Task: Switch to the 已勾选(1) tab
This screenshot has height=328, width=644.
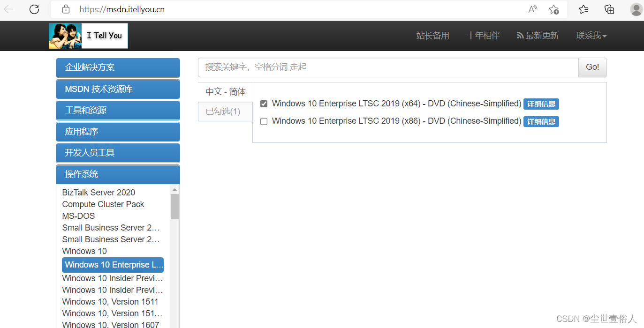Action: pyautogui.click(x=226, y=112)
